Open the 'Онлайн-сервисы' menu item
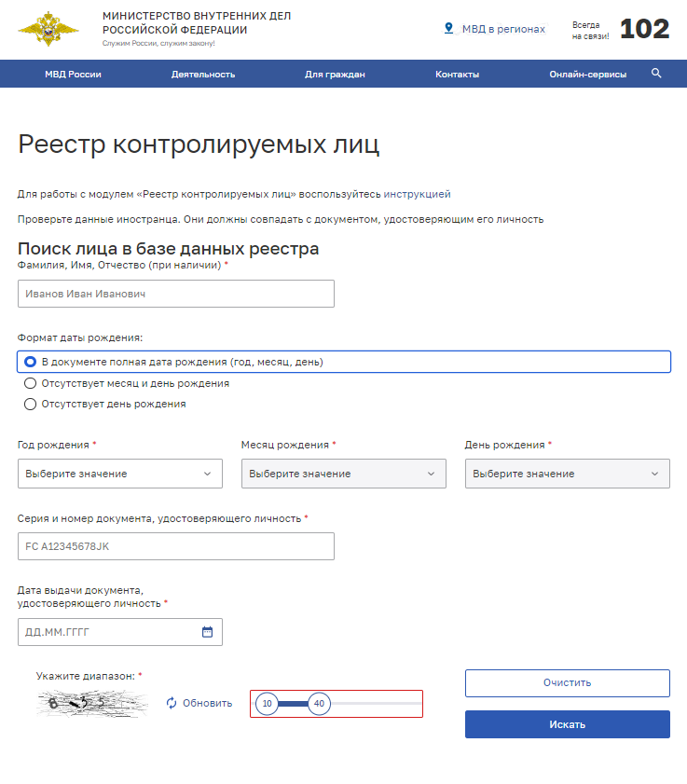 coord(587,74)
